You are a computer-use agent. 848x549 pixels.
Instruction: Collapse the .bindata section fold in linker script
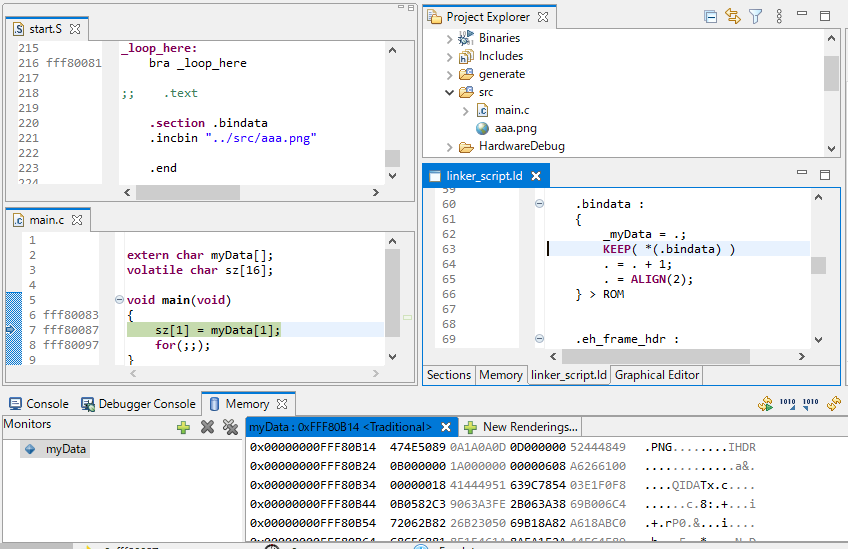[539, 204]
